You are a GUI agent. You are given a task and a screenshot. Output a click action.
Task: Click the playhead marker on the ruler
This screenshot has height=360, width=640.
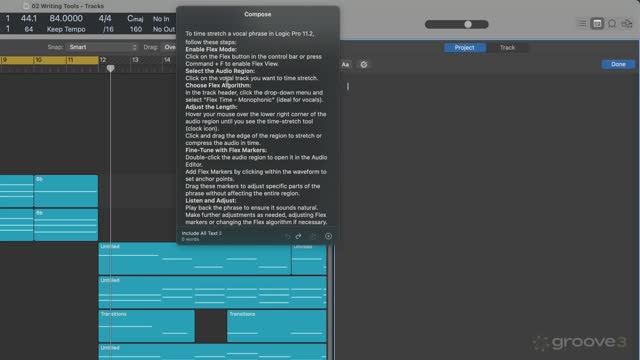click(111, 68)
